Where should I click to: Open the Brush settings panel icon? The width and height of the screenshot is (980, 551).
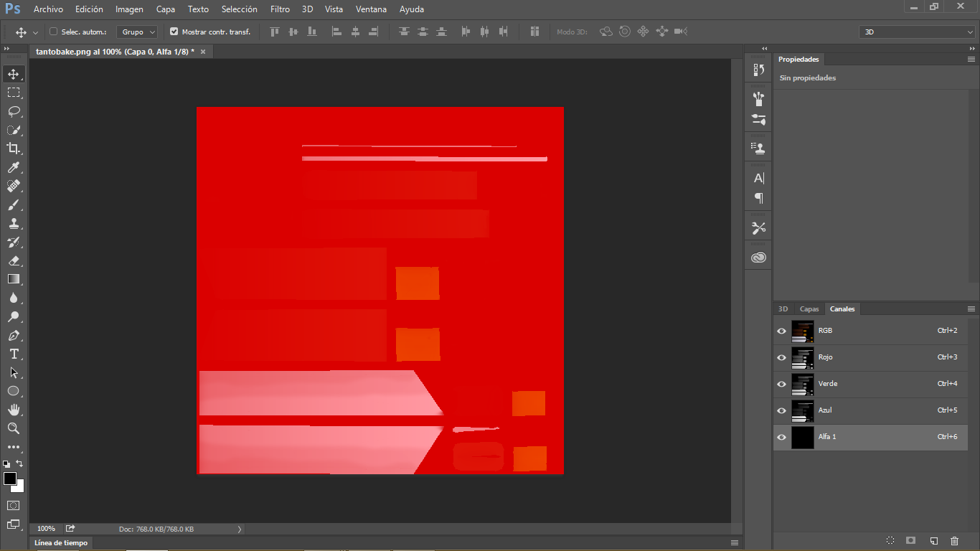[759, 120]
